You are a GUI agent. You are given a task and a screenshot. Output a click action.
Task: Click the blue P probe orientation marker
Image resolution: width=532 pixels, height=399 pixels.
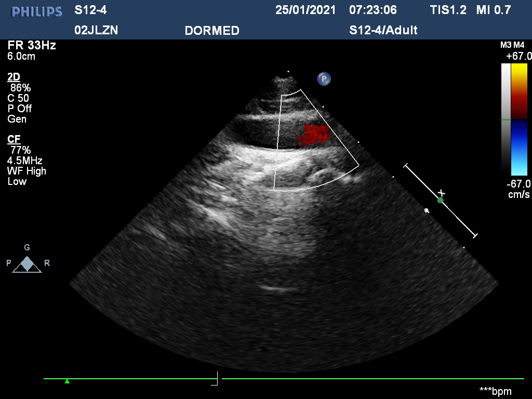tap(324, 79)
